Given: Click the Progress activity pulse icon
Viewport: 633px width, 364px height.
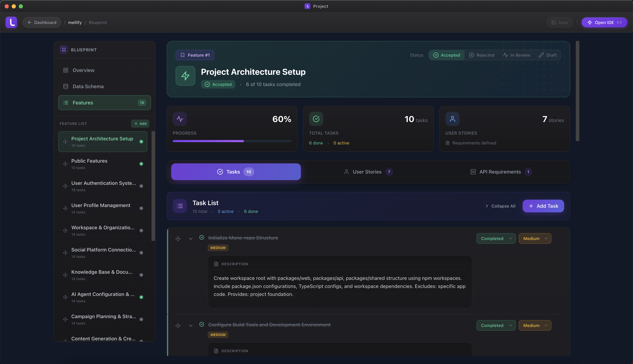Looking at the screenshot, I should tap(179, 119).
